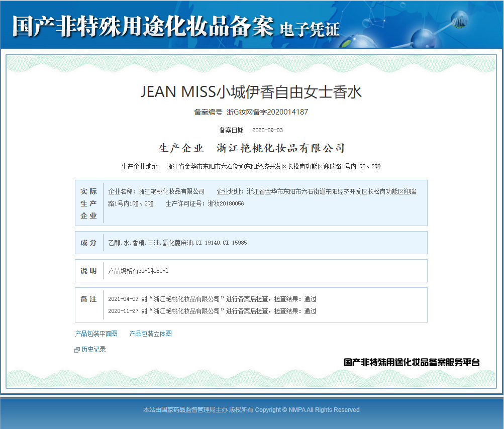Open the 产品包装立体图 link
Viewport: 504px width, 429px height.
coord(150,334)
